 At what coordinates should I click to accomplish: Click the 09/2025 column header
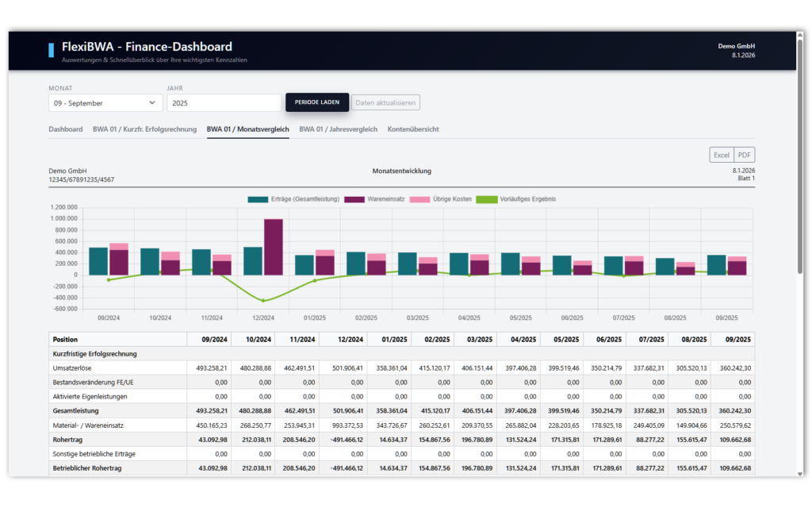pyautogui.click(x=733, y=339)
